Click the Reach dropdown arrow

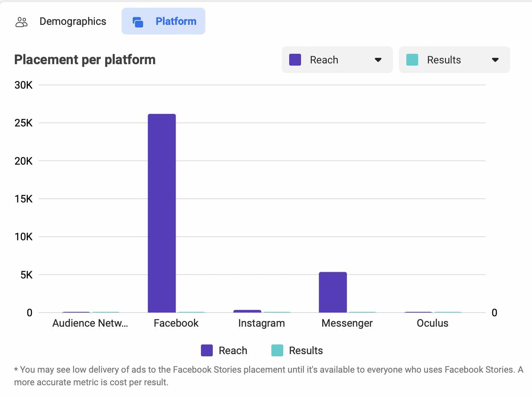coord(378,60)
